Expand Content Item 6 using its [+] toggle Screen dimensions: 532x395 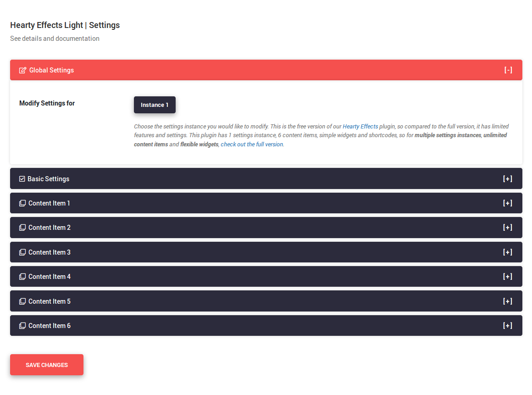click(x=508, y=326)
